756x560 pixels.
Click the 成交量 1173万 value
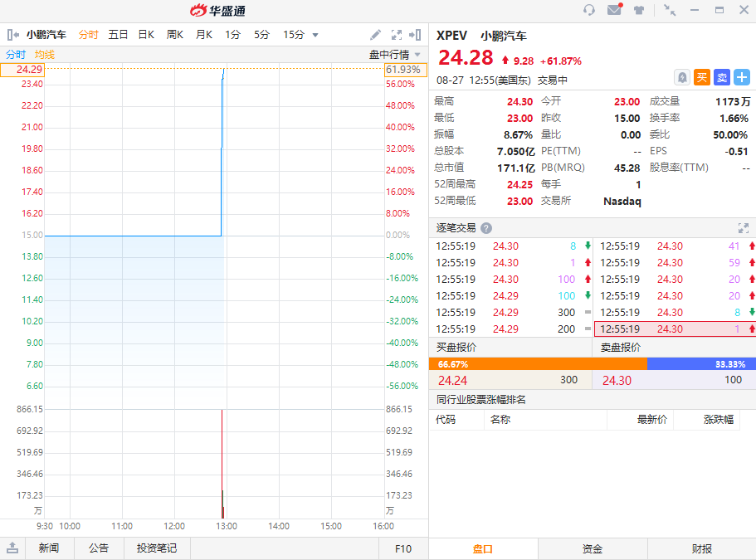(733, 102)
